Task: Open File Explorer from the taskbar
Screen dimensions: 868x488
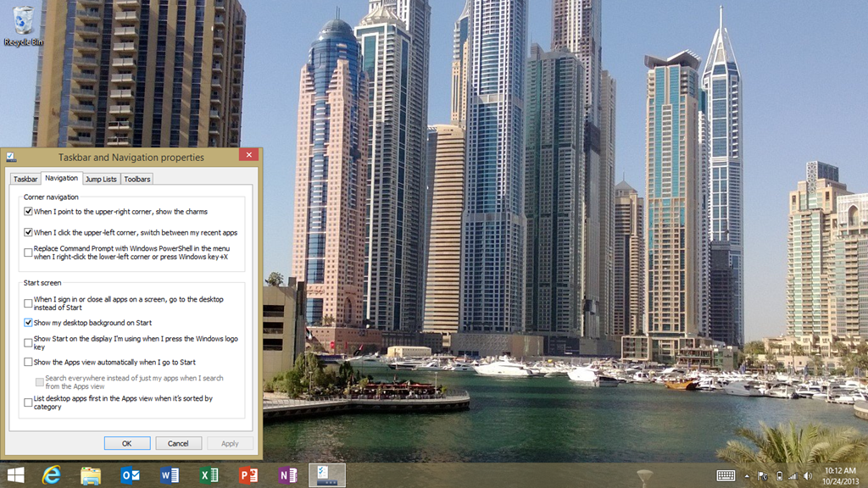Action: point(91,475)
